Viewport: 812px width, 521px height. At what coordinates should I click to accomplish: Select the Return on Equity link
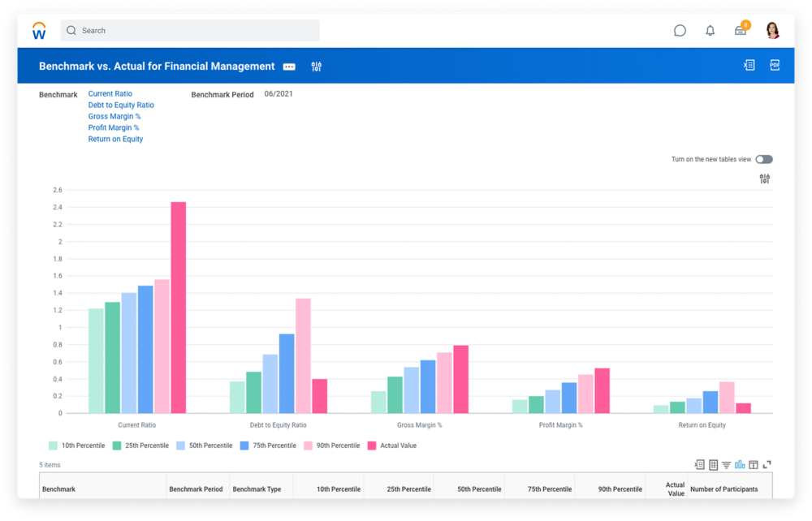coord(116,139)
